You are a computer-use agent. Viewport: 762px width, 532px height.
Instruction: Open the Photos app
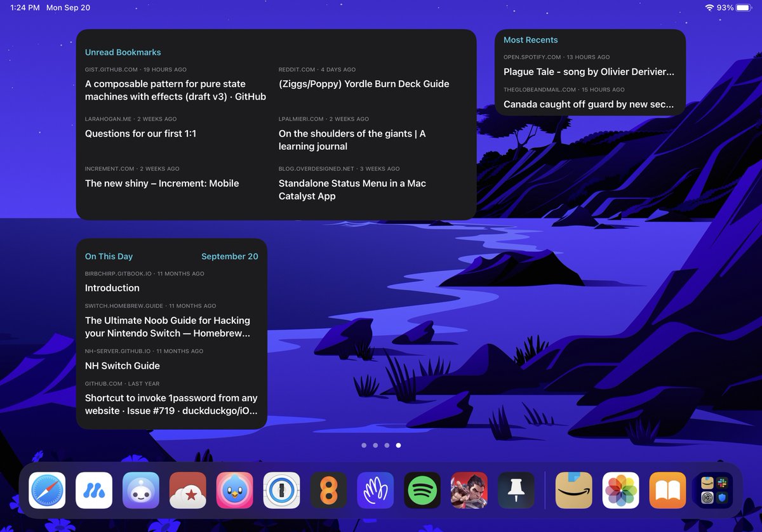[x=621, y=490]
